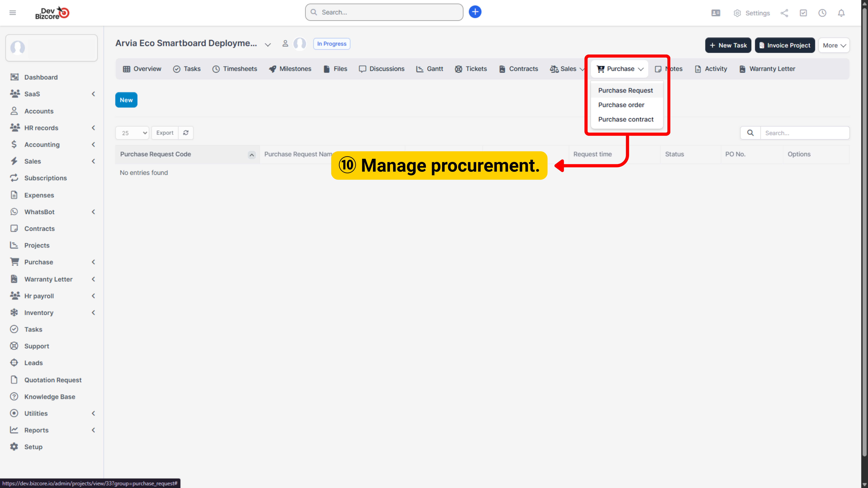
Task: Open the 25 entries-per-page selector
Action: point(132,133)
